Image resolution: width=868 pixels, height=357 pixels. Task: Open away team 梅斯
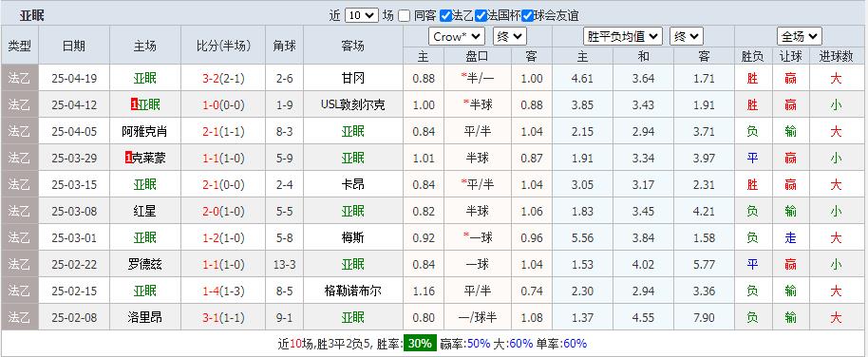pos(353,238)
